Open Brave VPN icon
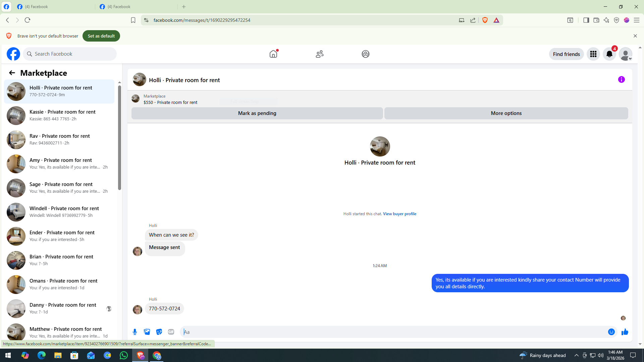Screen dimensions: 644x362 (x=616, y=20)
